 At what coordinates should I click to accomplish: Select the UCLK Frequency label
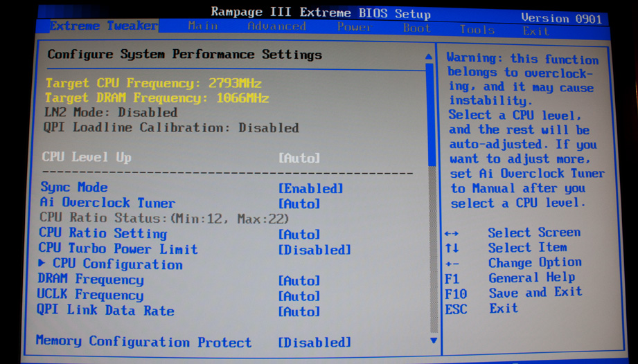tap(90, 295)
